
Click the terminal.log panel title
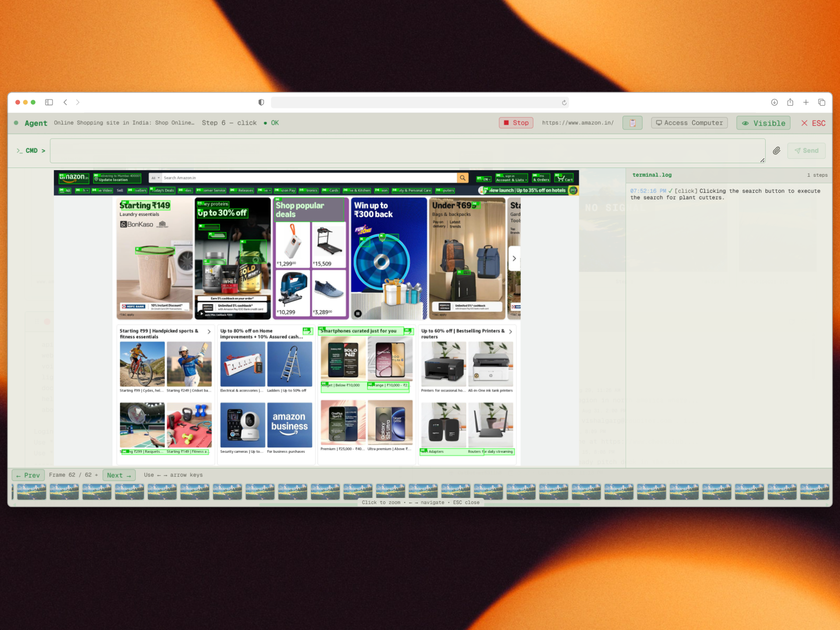pyautogui.click(x=652, y=175)
